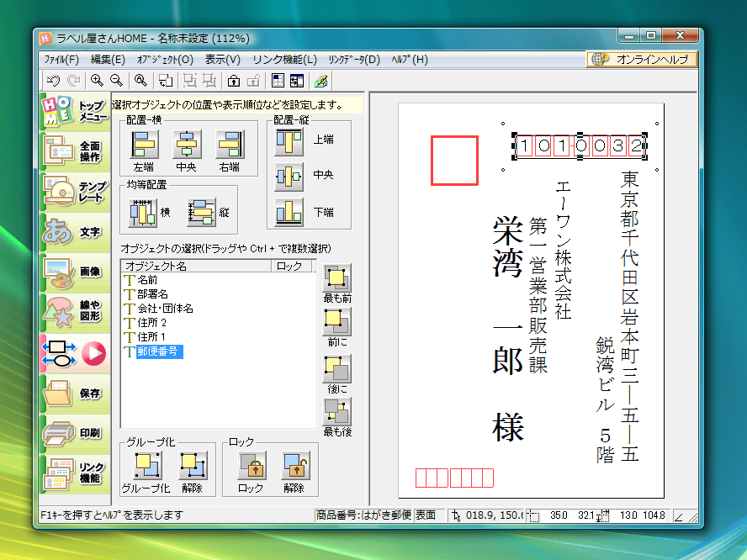This screenshot has width=747, height=560.
Task: Zoom out with the minus magnifier
Action: tap(116, 81)
